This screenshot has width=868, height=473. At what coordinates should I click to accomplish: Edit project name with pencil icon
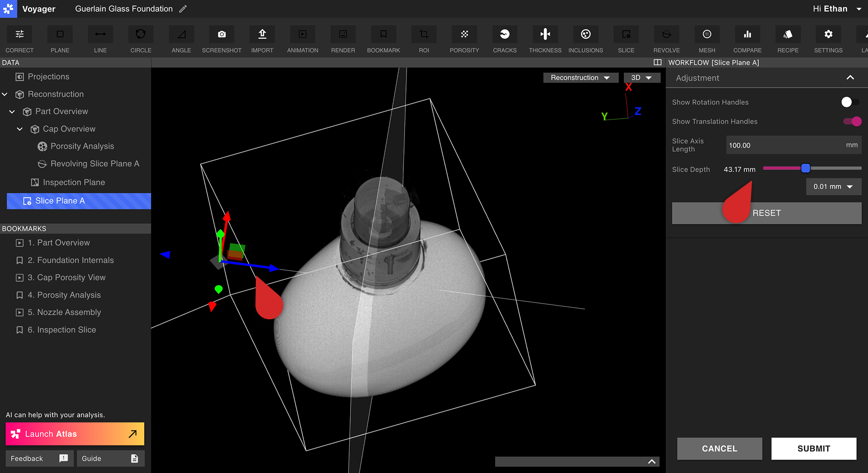[x=183, y=9]
